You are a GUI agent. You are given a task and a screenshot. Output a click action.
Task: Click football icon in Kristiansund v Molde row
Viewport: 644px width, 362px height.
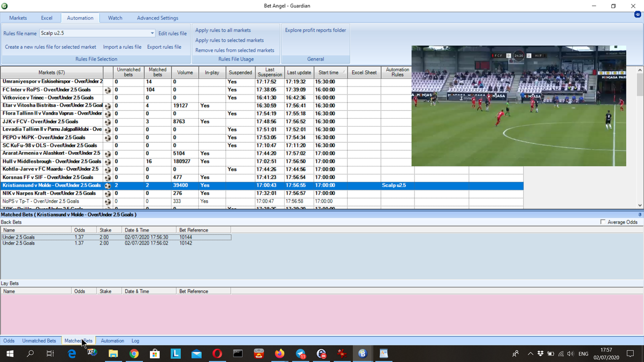pos(108,186)
